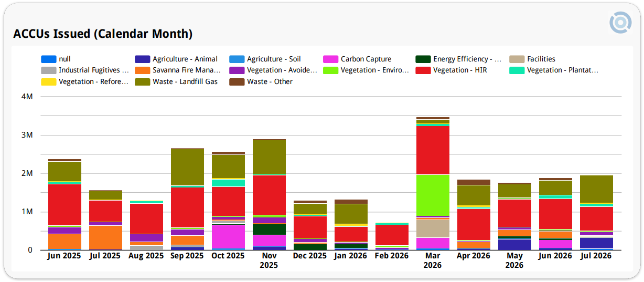Toggle the Vegetation - Plantation legend entry
644x282 pixels.
(x=554, y=70)
